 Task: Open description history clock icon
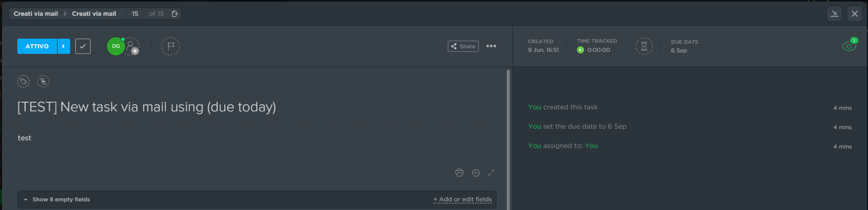pyautogui.click(x=476, y=173)
